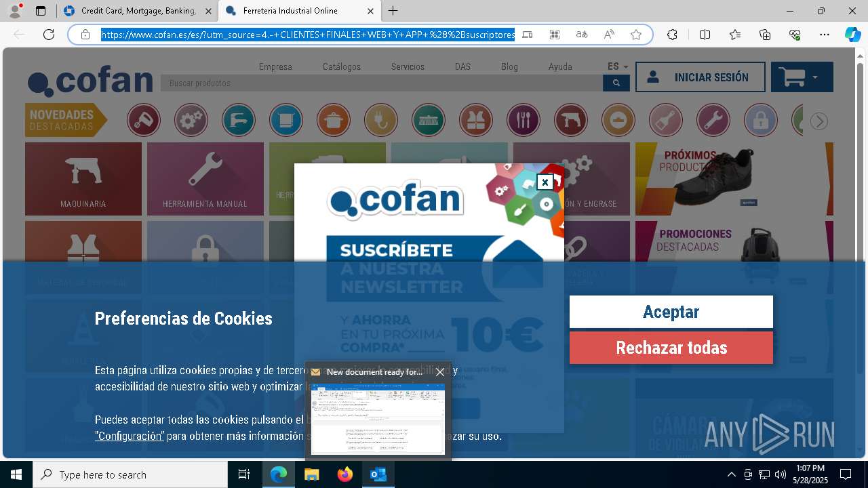Select the cooking pot category icon
The width and height of the screenshot is (868, 488).
[x=334, y=121]
